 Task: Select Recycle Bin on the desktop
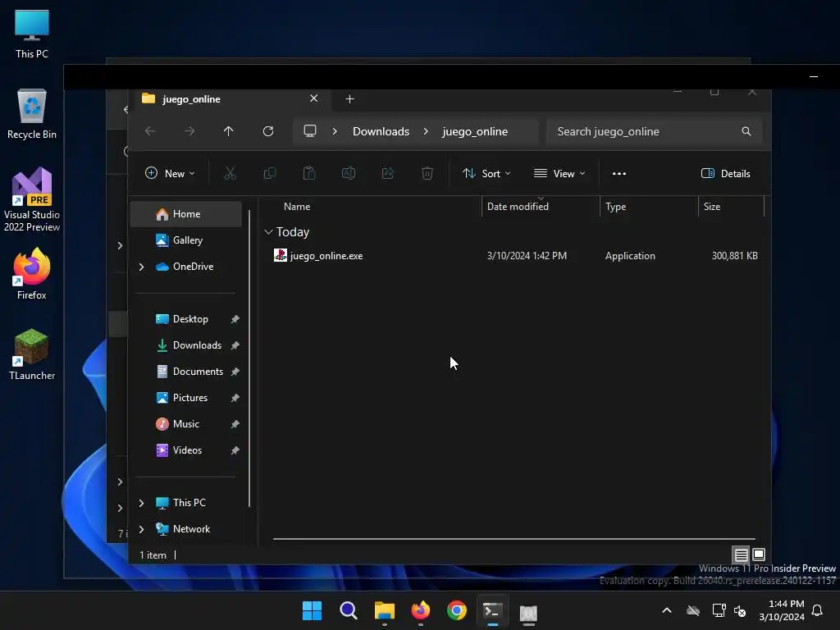(x=32, y=114)
